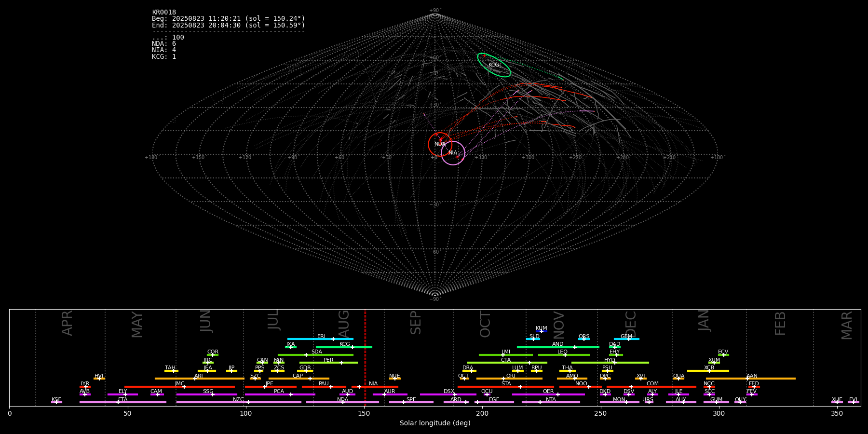Click the DRA shower label in timeline
Image resolution: width=868 pixels, height=434 pixels.
[468, 368]
